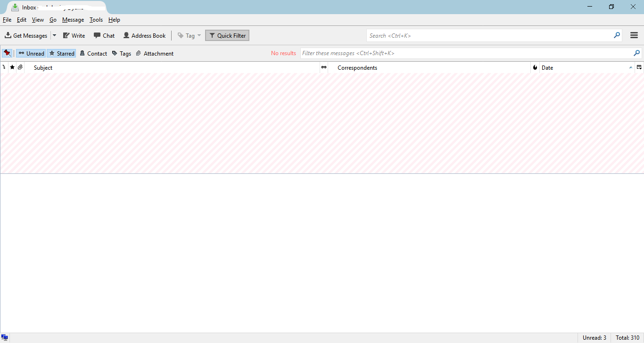Click the Total: 310 status text
Viewport: 644px width, 343px height.
click(x=627, y=338)
